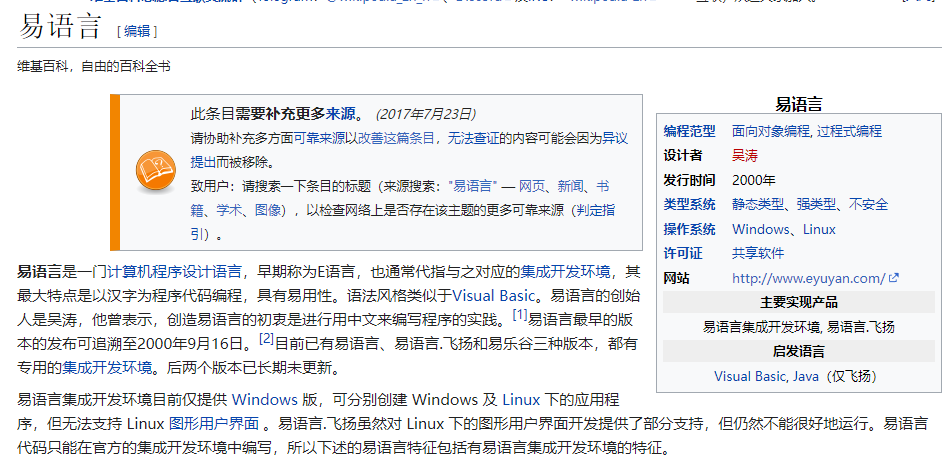Jump to footnote reference [2]
This screenshot has width=952, height=466.
[x=267, y=339]
